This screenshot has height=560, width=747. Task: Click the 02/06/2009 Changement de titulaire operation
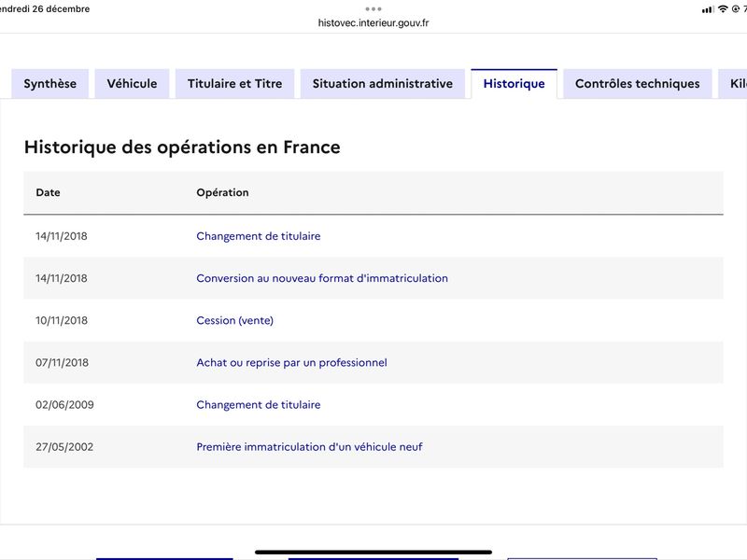point(259,405)
